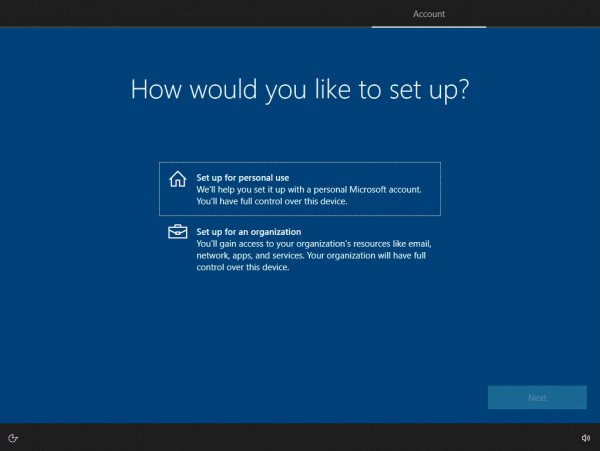Click the briefcase icon for organization setup

(178, 231)
